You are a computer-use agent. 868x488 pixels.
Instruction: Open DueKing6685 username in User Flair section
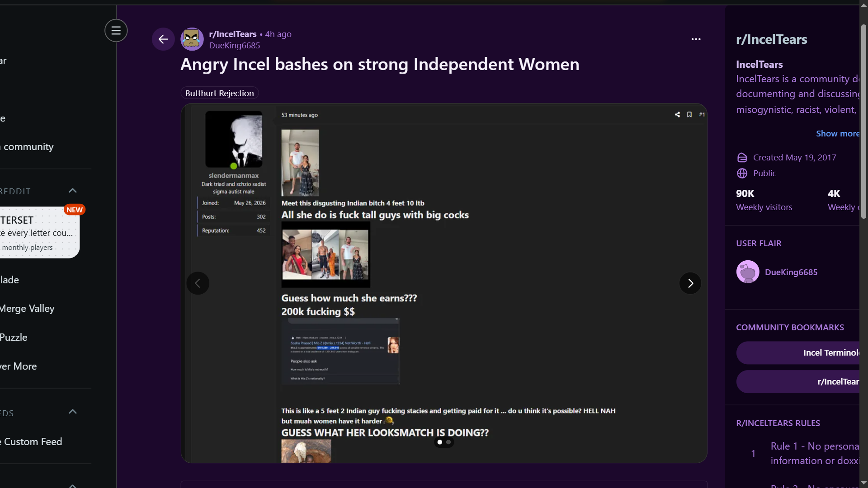pos(791,272)
